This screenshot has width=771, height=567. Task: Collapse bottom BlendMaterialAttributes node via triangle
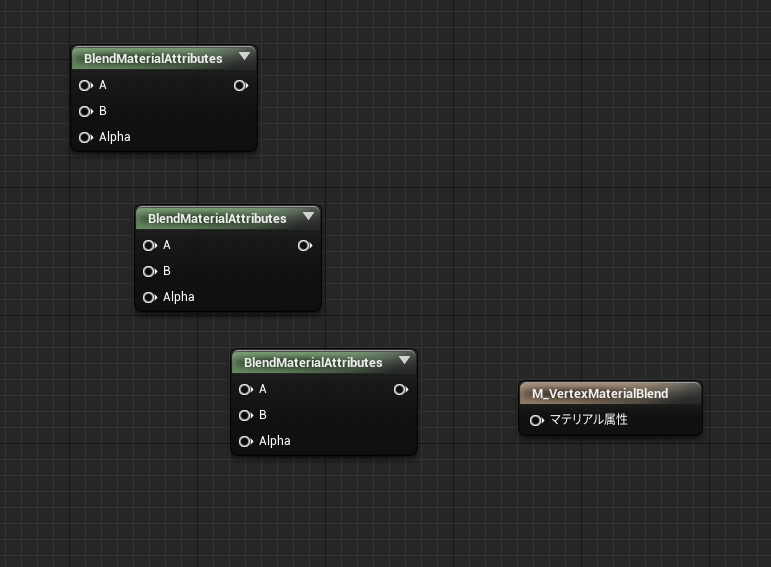[x=404, y=360]
